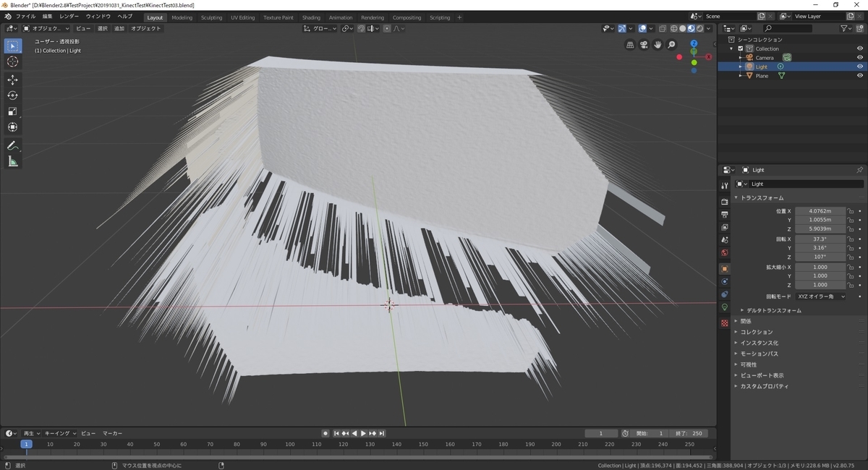Open the object mode dropdown
The height and width of the screenshot is (470, 868).
click(46, 28)
